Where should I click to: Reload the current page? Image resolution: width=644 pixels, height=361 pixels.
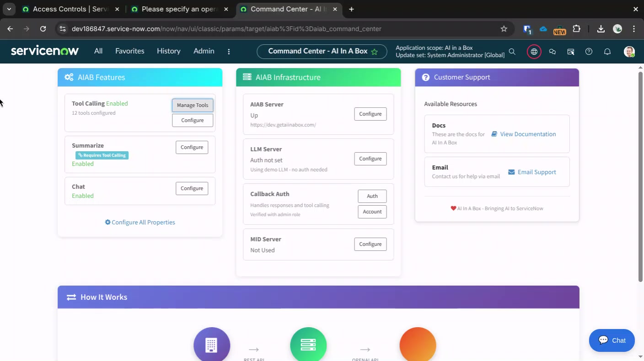pyautogui.click(x=43, y=29)
